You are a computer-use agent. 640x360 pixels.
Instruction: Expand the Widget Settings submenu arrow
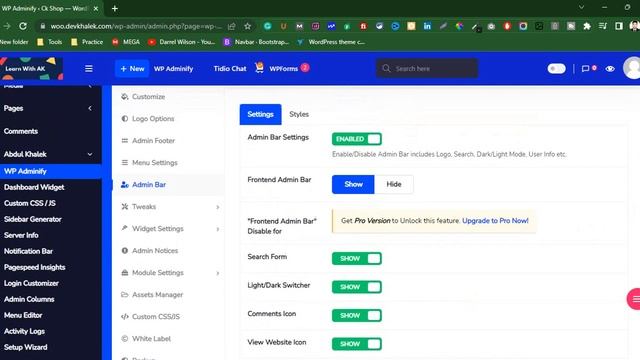pos(218,229)
